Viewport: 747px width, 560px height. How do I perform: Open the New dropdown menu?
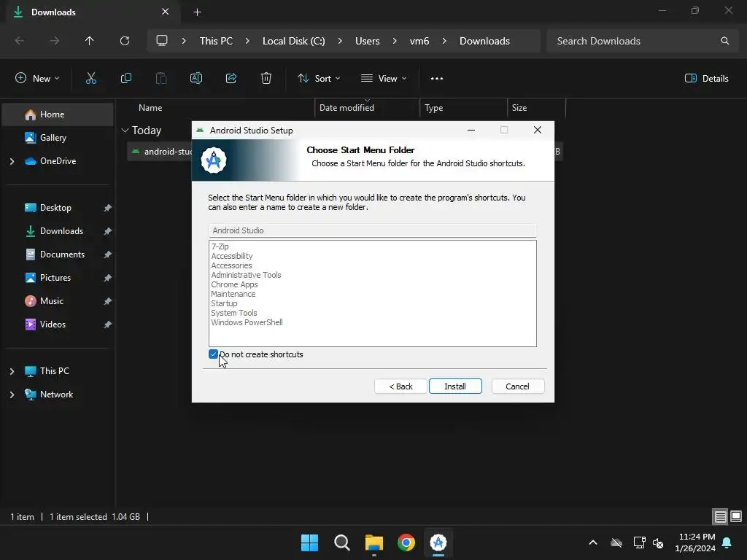(37, 79)
